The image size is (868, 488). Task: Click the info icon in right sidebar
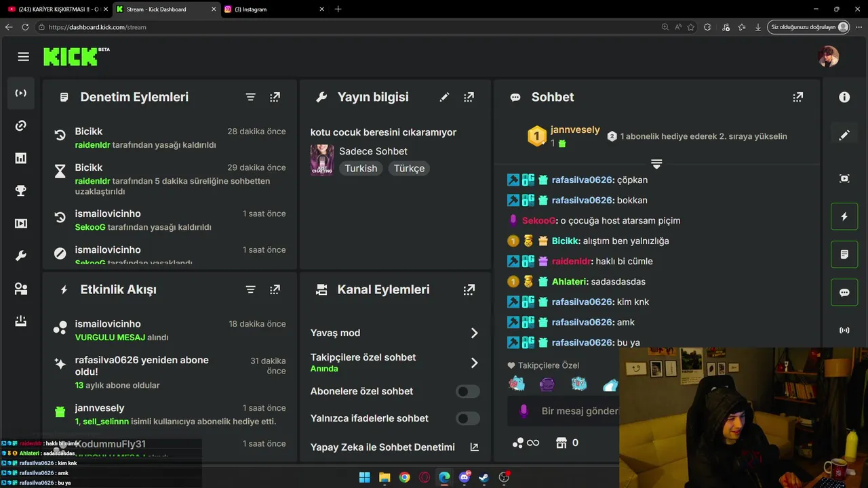(844, 97)
